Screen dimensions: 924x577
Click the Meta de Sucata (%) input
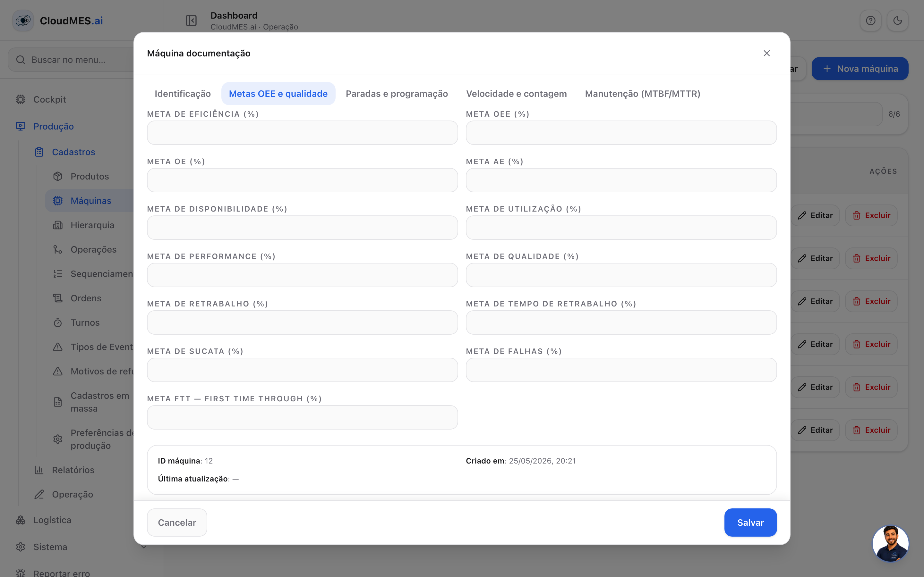pyautogui.click(x=303, y=370)
